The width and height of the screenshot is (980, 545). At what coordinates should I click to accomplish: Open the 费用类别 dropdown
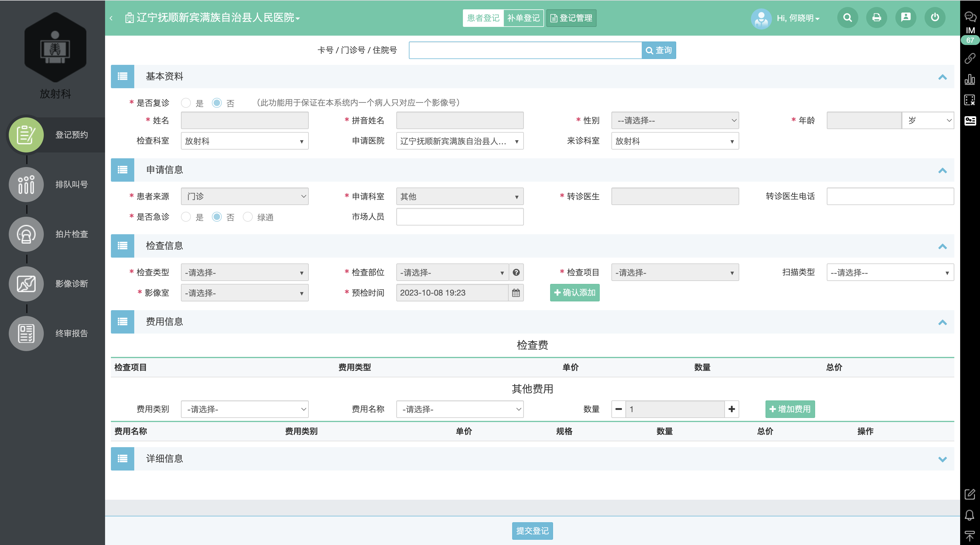tap(245, 409)
